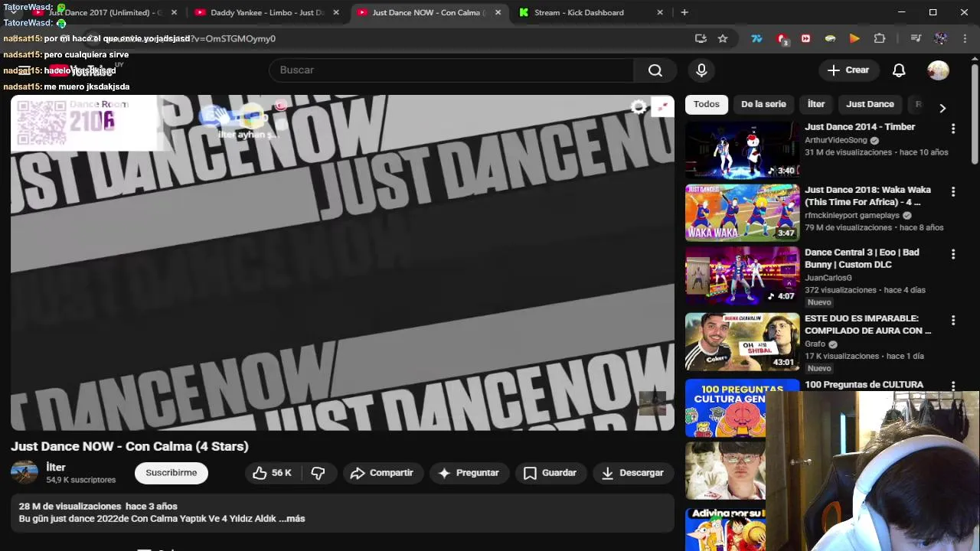Select the Todos filter chip

pos(707,104)
